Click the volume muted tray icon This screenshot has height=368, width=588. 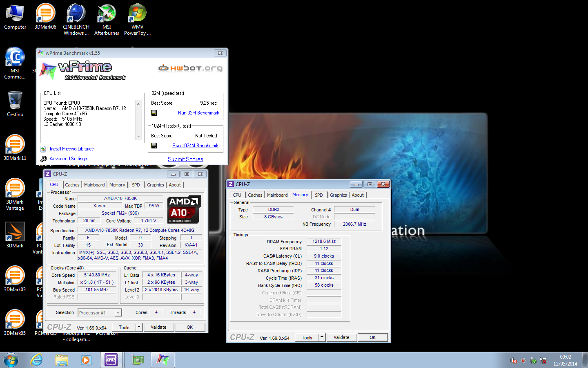[514, 361]
